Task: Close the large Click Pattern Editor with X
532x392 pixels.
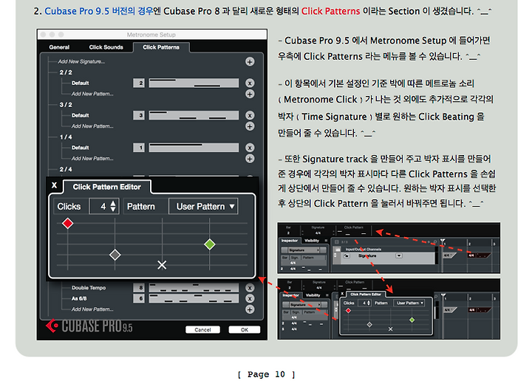Action: coord(54,185)
